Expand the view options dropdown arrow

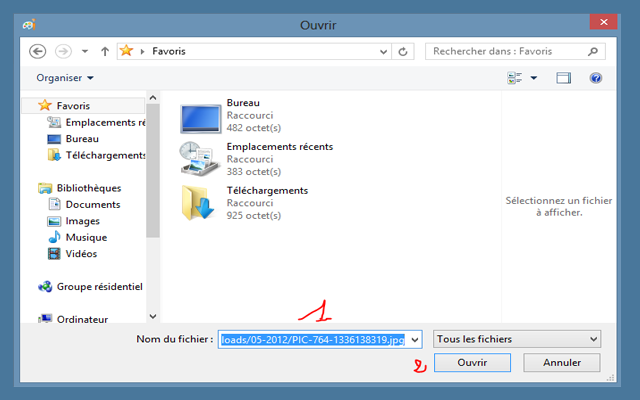533,78
